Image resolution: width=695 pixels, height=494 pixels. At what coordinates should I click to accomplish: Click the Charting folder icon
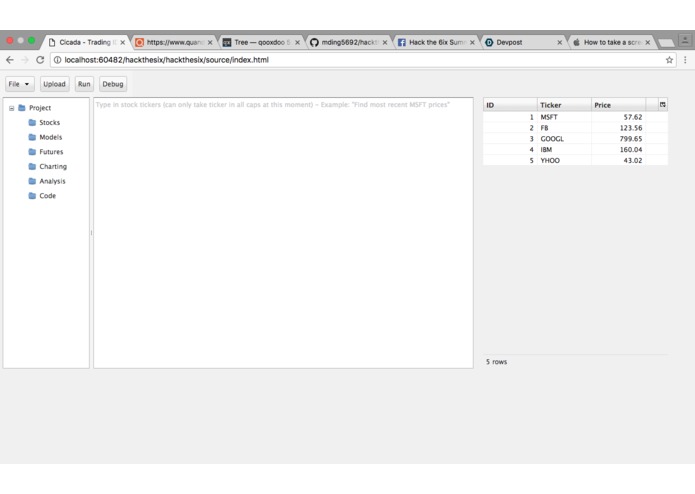(x=32, y=166)
